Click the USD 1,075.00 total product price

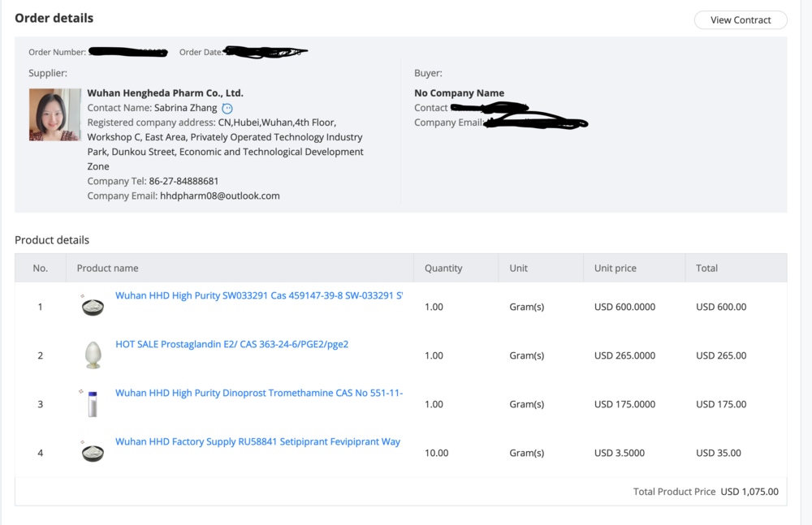pos(749,492)
